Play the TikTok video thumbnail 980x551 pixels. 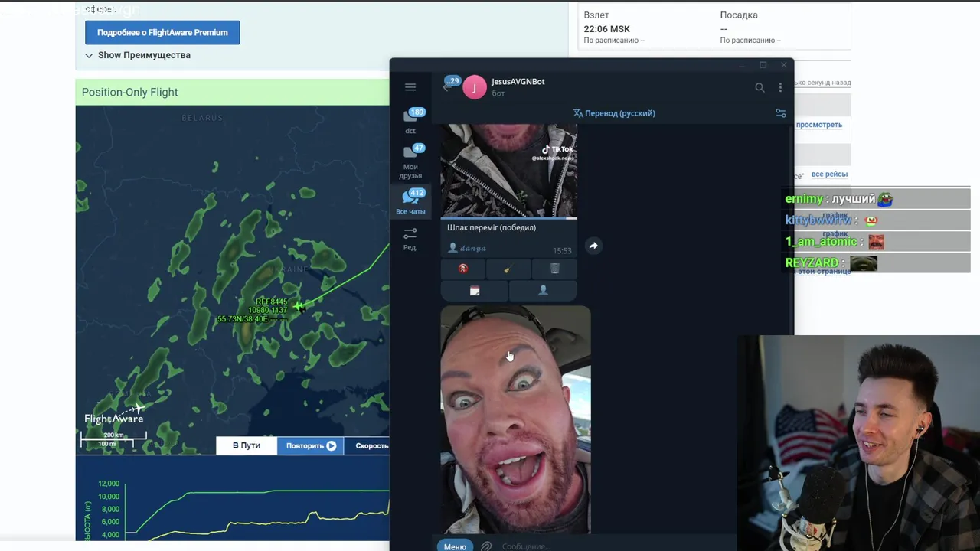click(x=508, y=171)
